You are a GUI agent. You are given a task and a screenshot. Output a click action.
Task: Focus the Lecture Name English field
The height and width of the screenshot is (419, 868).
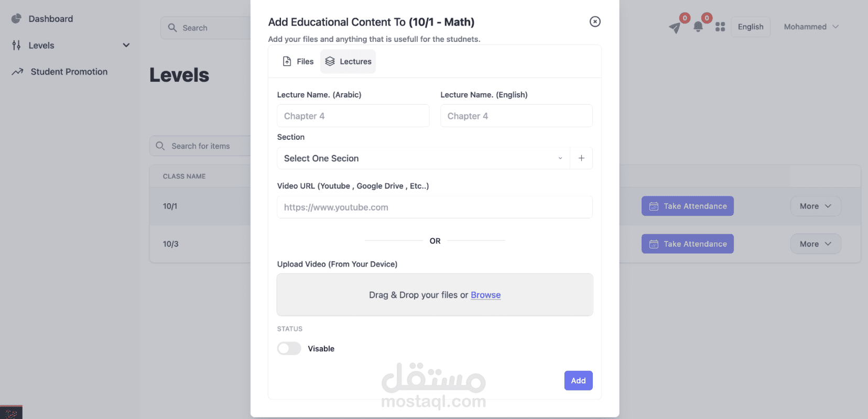click(516, 116)
